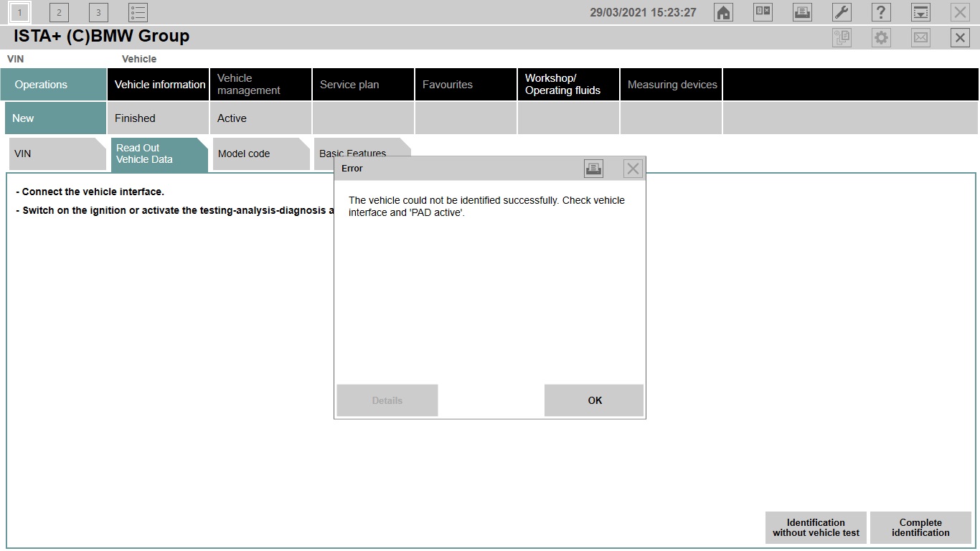The height and width of the screenshot is (551, 980).
Task: Open the Vehicle information tab
Action: [159, 85]
